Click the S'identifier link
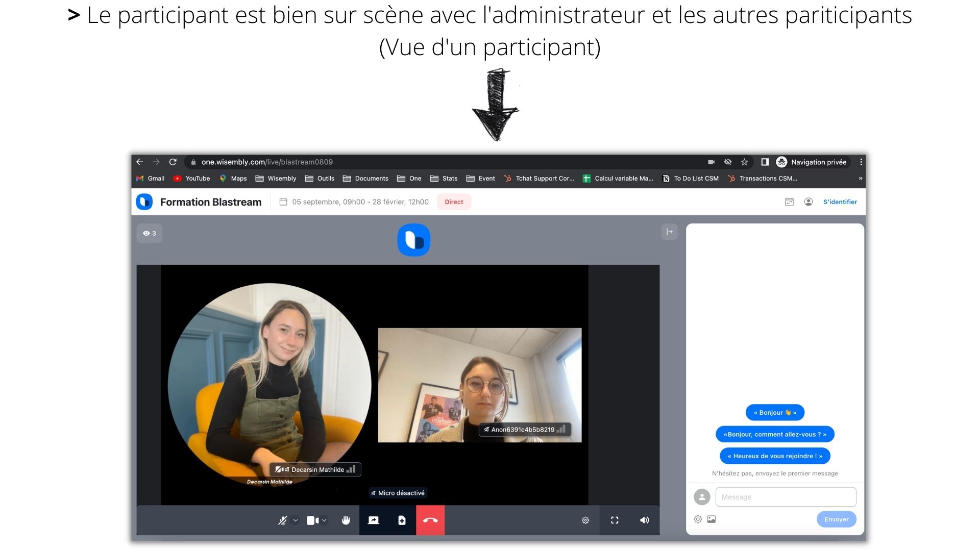 tap(840, 202)
